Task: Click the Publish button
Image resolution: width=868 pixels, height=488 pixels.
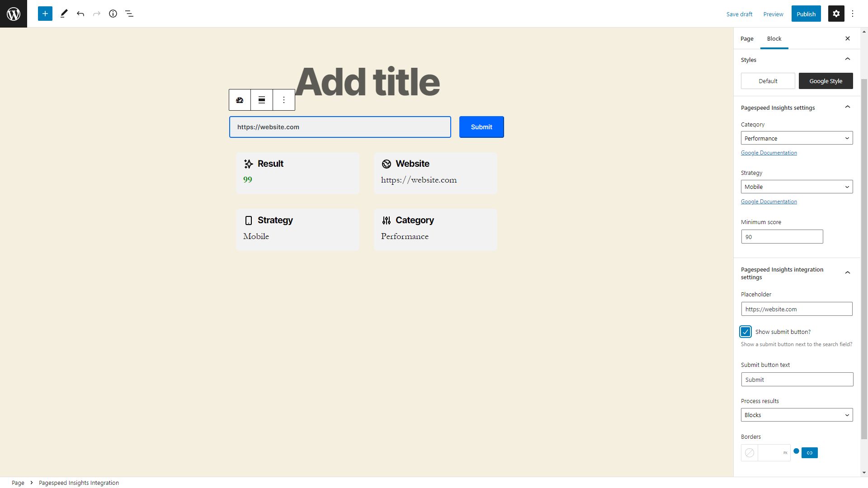Action: 806,14
